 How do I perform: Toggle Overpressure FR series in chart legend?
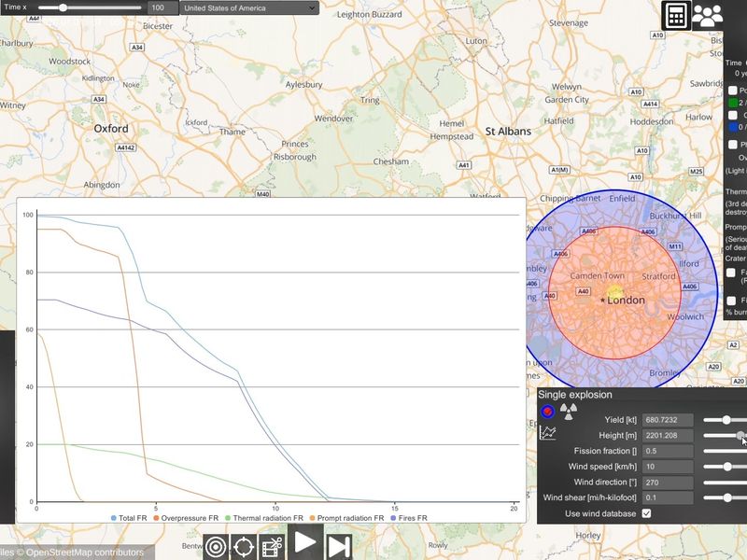tap(186, 518)
